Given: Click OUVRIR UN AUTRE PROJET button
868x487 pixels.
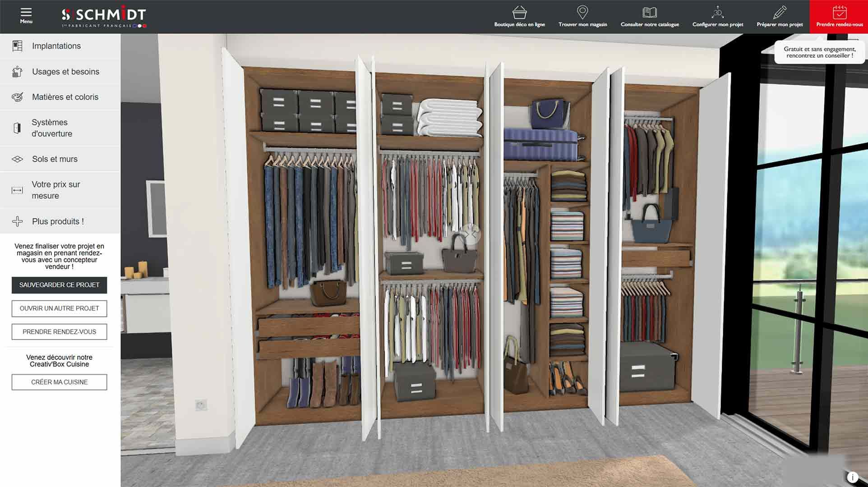Looking at the screenshot, I should 59,308.
